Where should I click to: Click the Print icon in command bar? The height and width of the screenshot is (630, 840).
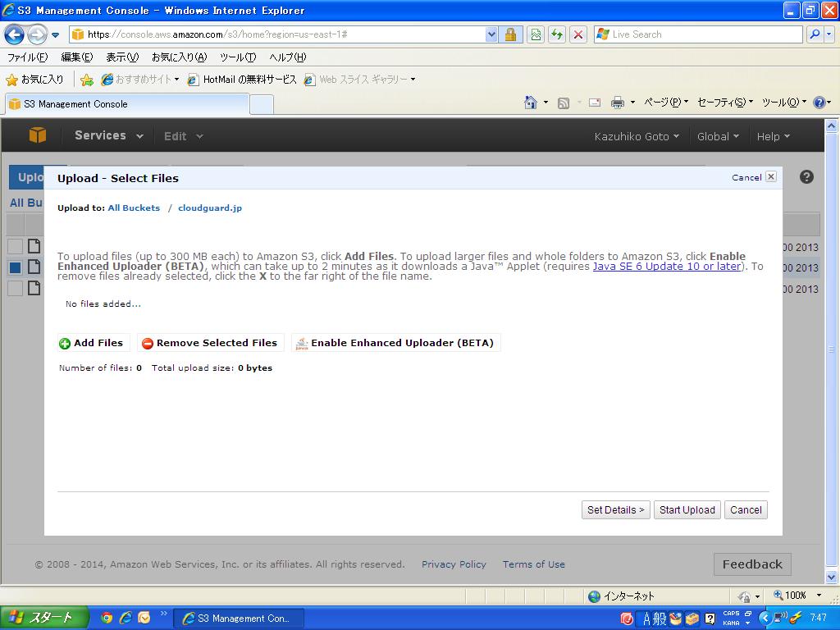pos(617,103)
